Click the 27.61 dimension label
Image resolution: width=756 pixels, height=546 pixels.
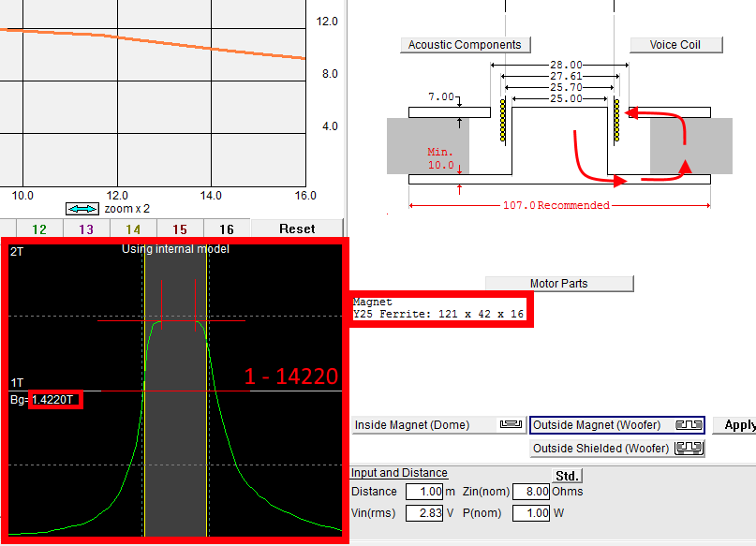click(566, 76)
